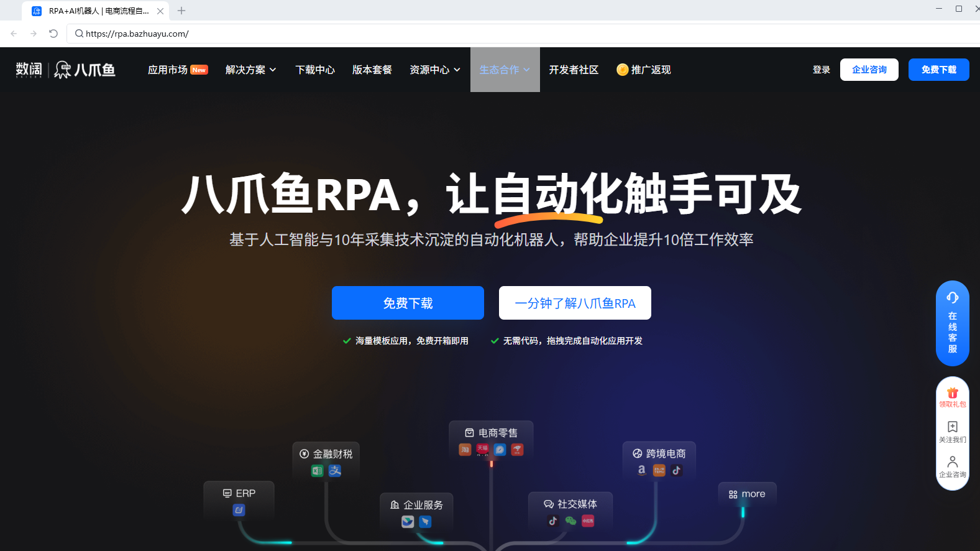Select the RPA+AI机器人 browser tab

[x=95, y=11]
